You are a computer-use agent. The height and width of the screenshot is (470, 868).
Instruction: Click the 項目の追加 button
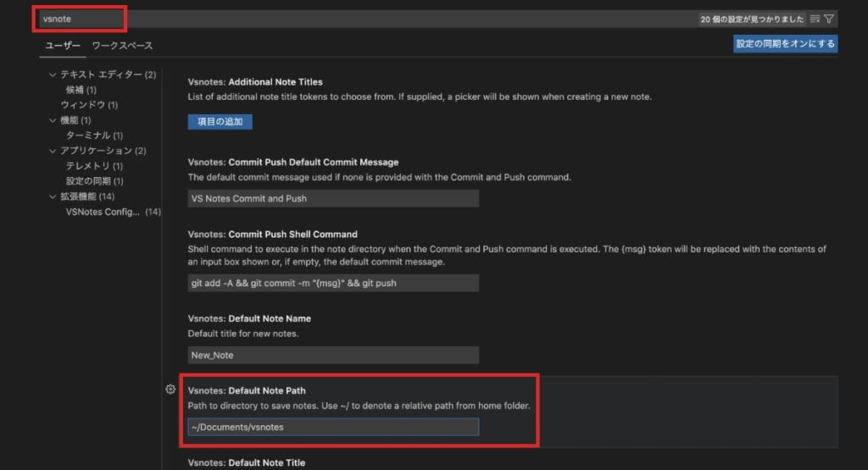coord(220,122)
